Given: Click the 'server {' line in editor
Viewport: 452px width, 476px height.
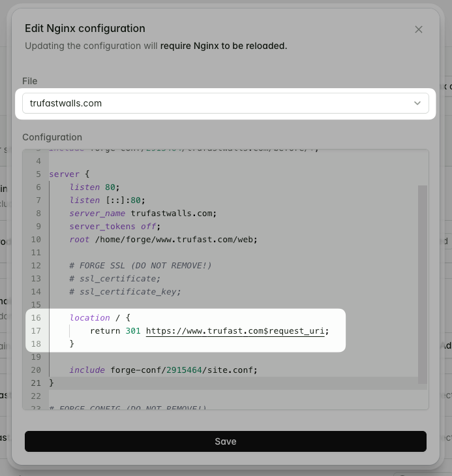Looking at the screenshot, I should tap(69, 174).
